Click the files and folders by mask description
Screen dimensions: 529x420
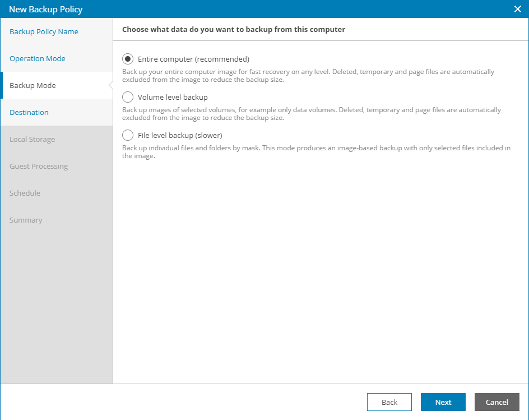click(x=317, y=152)
